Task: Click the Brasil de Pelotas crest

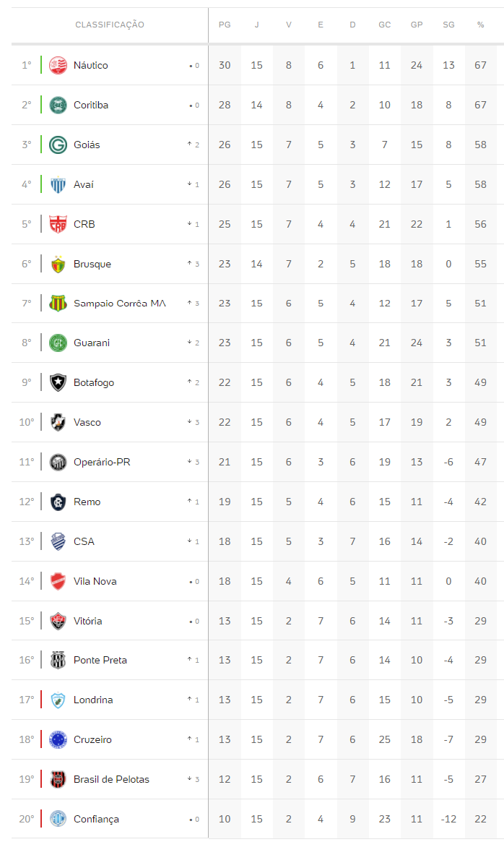Action: coord(58,779)
